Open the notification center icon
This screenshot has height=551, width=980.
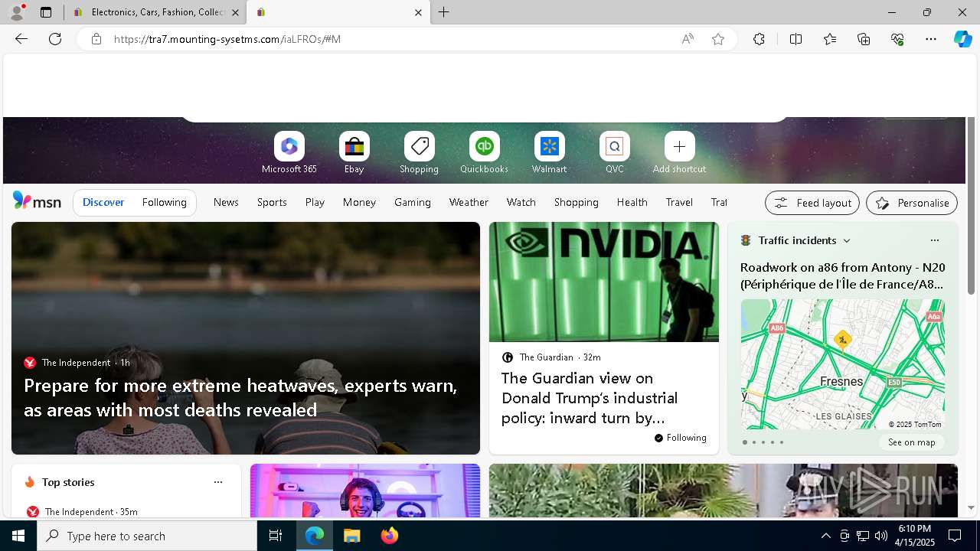955,536
